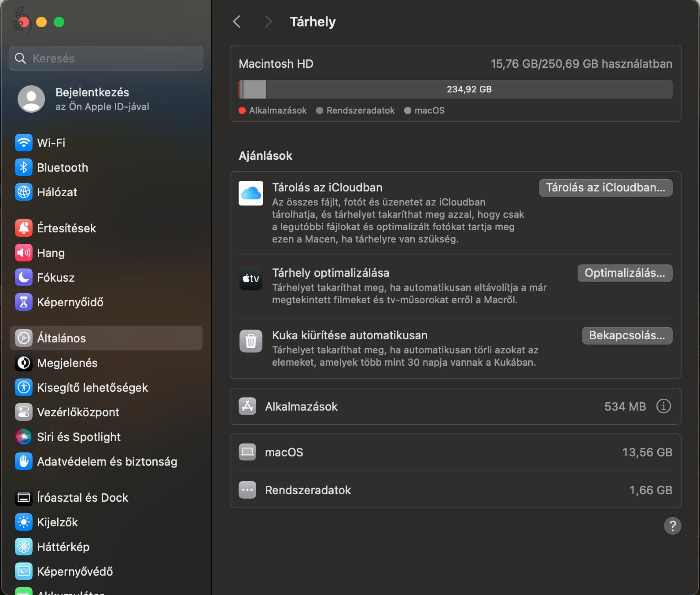Open the Háttérkép wallpaper icon
This screenshot has width=700, height=595.
click(24, 547)
